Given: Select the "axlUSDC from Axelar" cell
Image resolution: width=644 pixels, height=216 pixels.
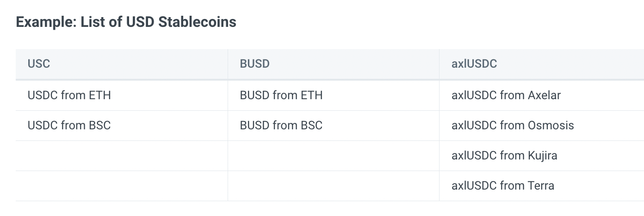Looking at the screenshot, I should click(542, 95).
